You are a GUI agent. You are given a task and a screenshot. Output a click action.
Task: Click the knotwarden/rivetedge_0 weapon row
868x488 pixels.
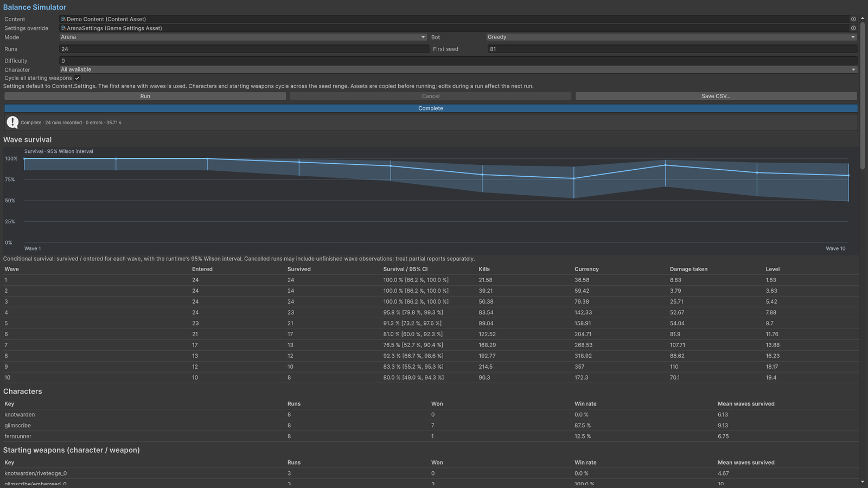[431, 473]
